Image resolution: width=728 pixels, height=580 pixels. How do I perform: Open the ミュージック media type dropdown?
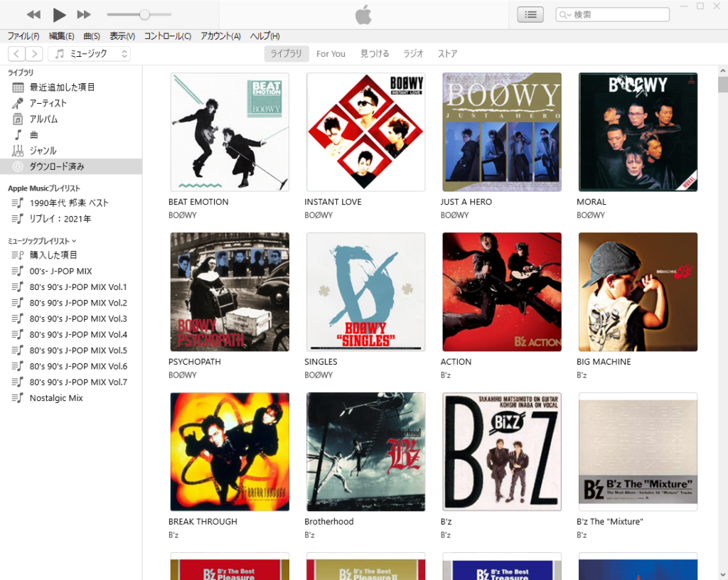click(x=91, y=54)
